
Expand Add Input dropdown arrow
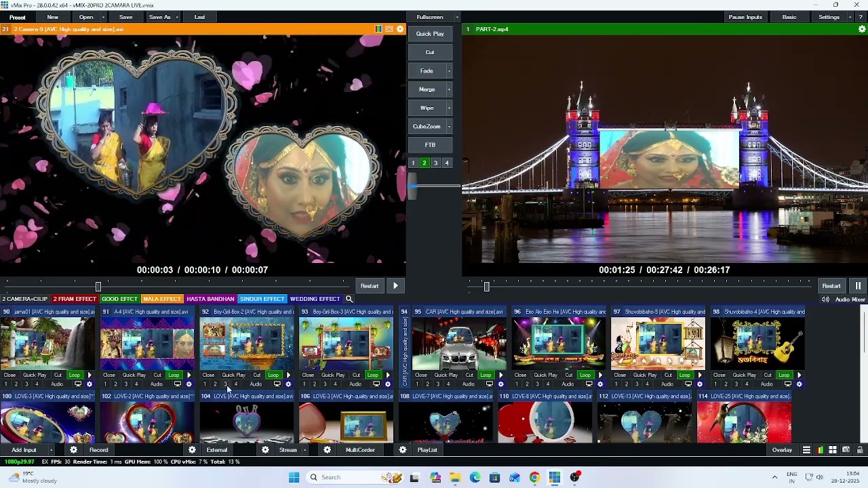(x=51, y=450)
